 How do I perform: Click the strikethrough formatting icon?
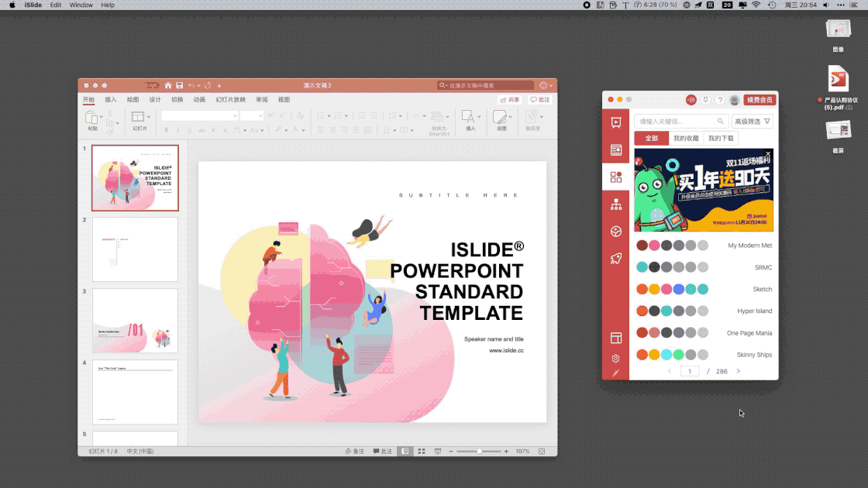201,130
